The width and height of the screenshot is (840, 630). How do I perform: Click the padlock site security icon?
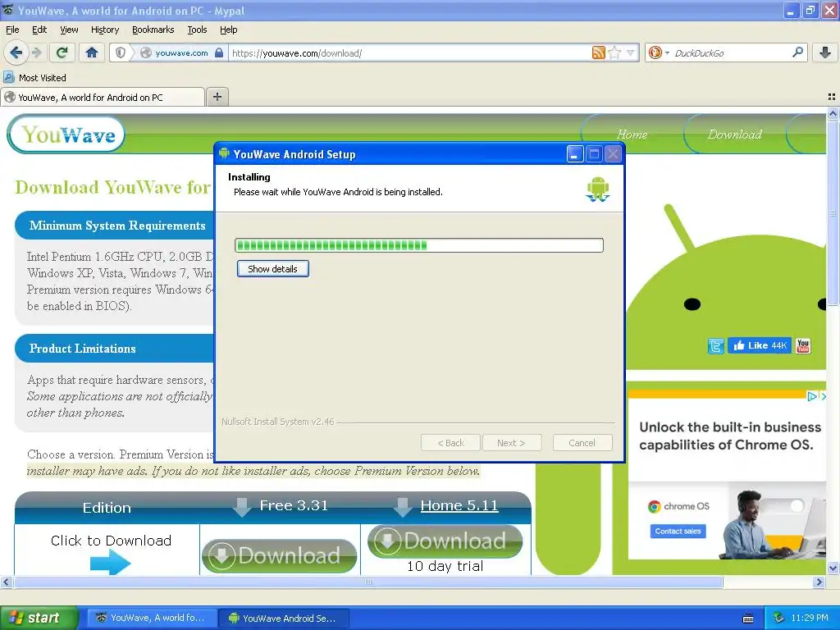(x=218, y=52)
